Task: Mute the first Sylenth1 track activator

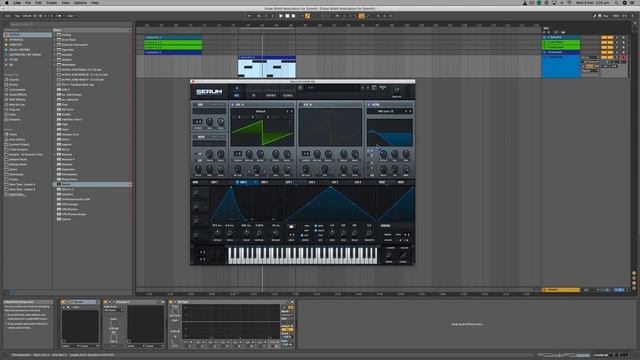Action: 607,38
